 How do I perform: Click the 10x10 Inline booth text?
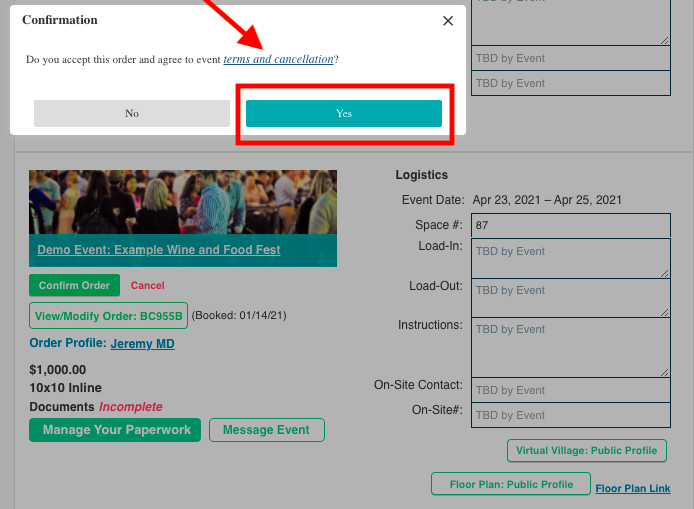point(66,388)
